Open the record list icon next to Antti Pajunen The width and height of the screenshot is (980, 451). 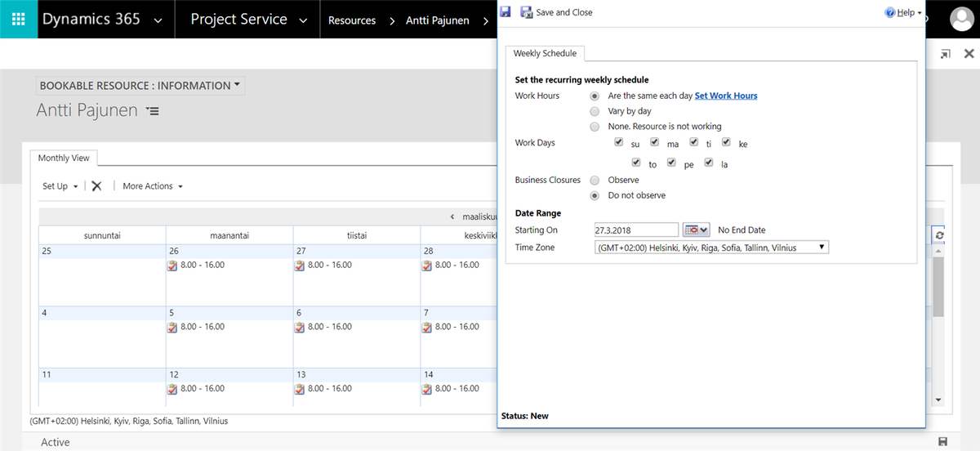coord(152,110)
